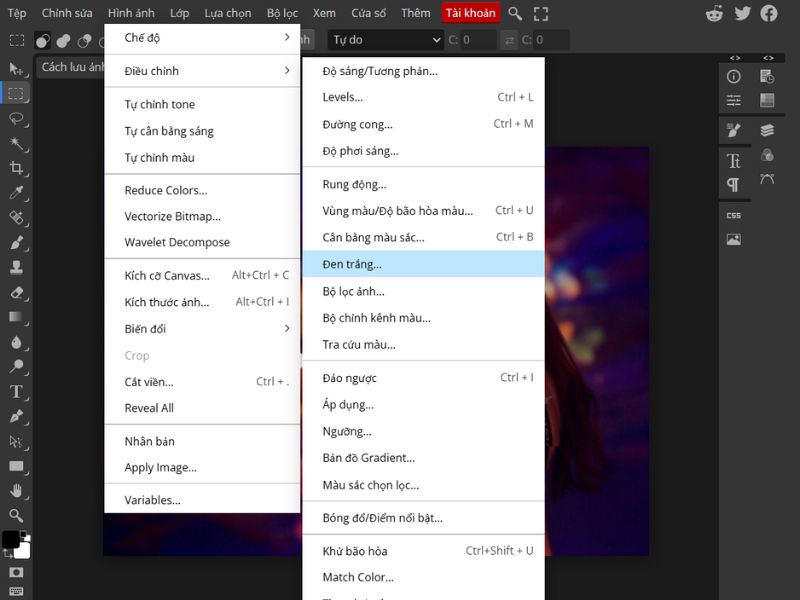Image resolution: width=800 pixels, height=600 pixels.
Task: Enable new selection mode
Action: pos(43,40)
